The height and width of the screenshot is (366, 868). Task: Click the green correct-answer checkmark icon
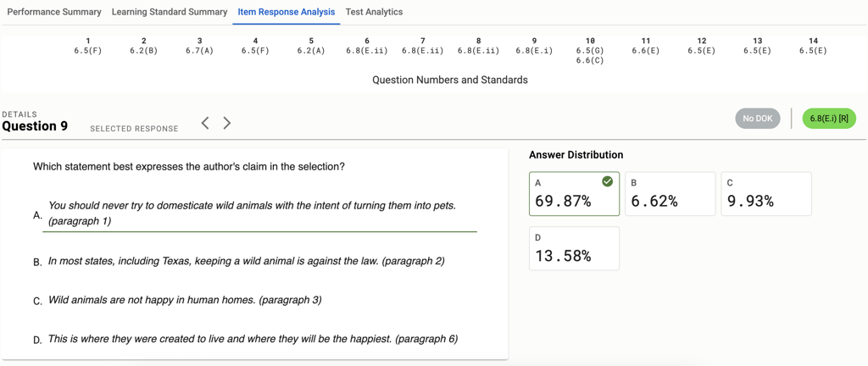607,181
